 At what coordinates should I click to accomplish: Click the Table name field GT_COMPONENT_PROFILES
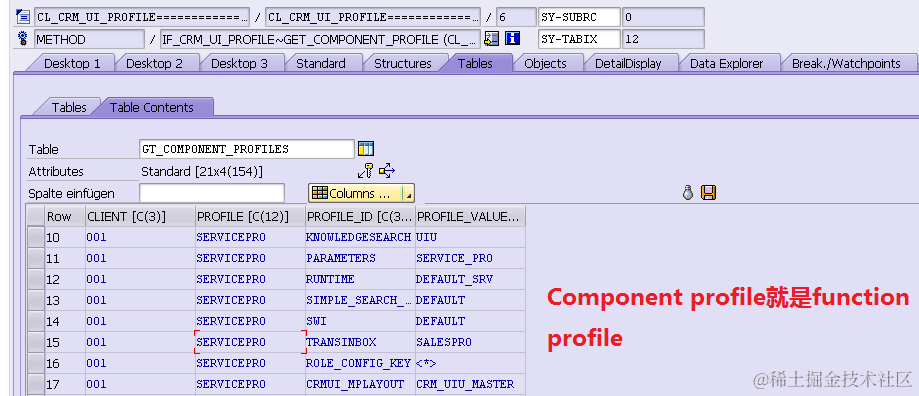(247, 149)
